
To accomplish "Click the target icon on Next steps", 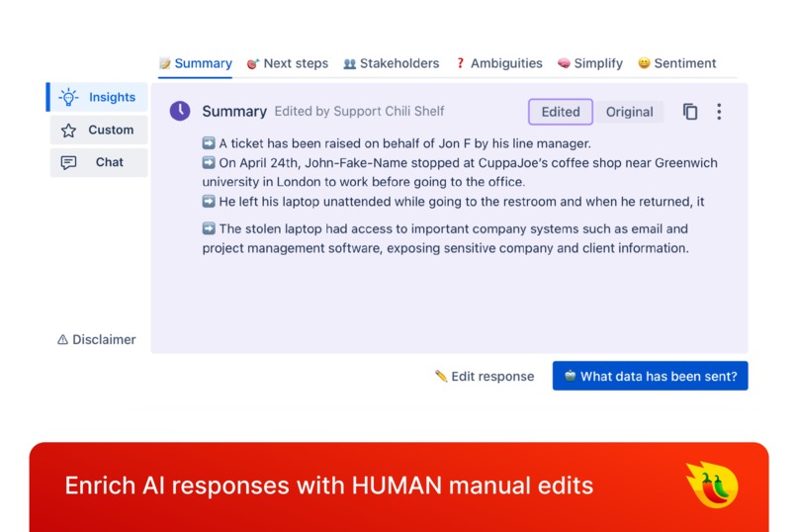I will pyautogui.click(x=252, y=63).
